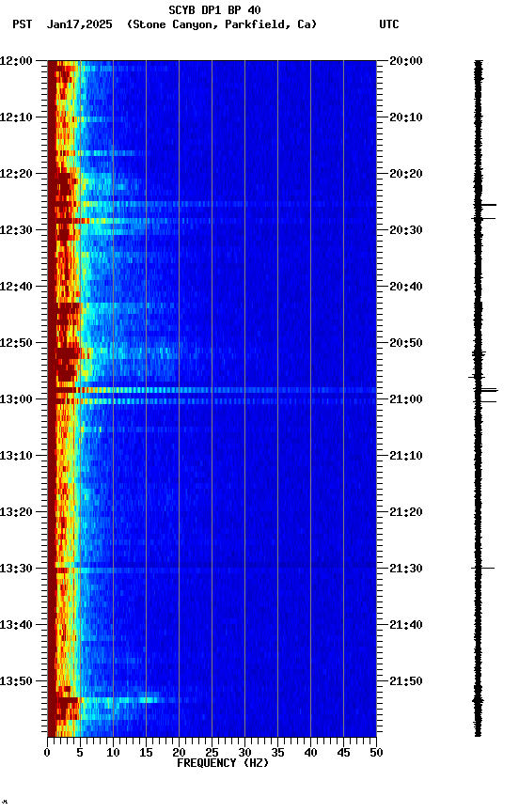Click the 20:10 UTC time label
519x812 pixels.
pos(406,117)
